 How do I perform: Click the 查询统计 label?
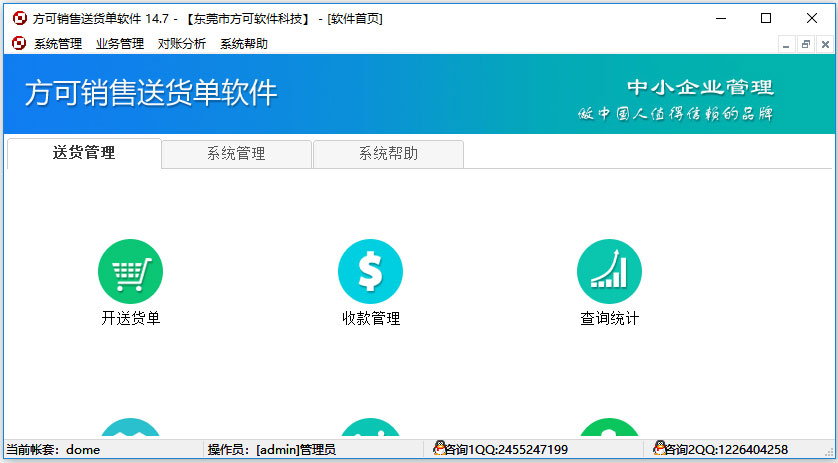pos(610,319)
